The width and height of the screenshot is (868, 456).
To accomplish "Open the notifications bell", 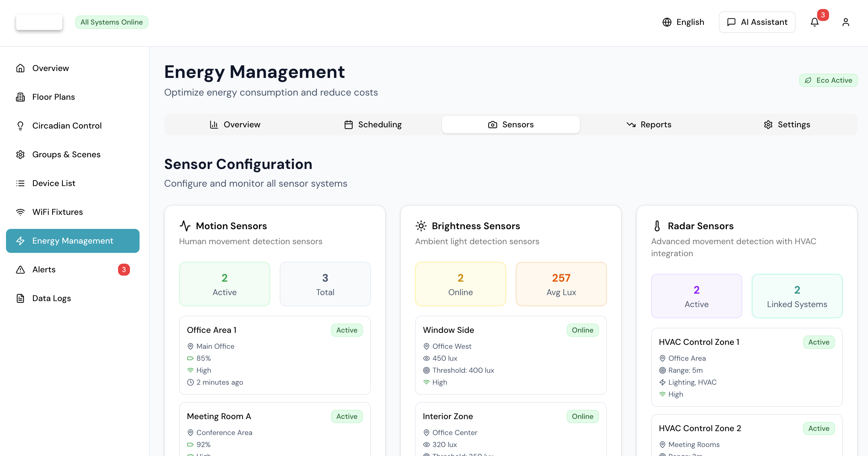I will tap(815, 22).
